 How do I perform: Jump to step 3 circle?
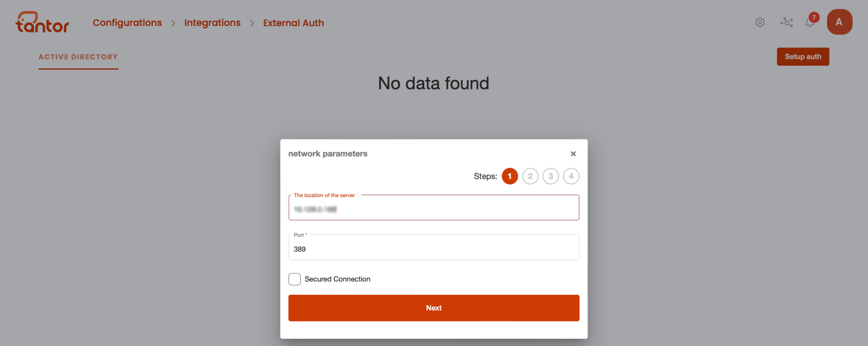[551, 176]
